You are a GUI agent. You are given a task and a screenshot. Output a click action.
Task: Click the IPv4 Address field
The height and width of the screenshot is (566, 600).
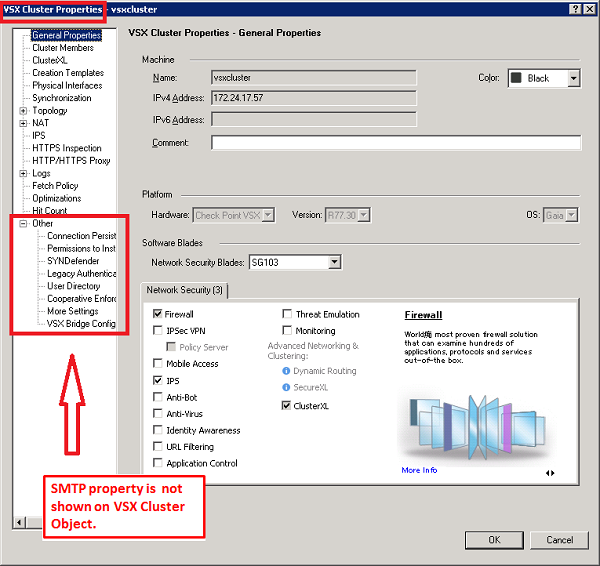pyautogui.click(x=313, y=98)
